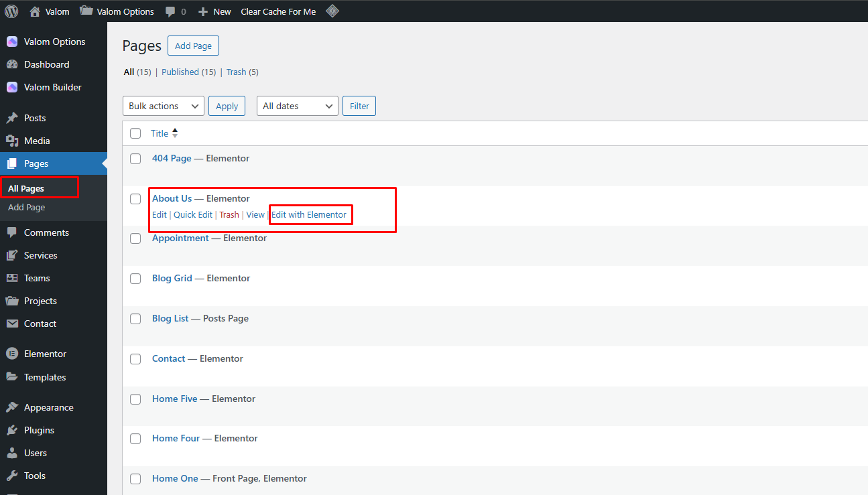Open Add Page submenu item in sidebar
The image size is (868, 495).
27,208
